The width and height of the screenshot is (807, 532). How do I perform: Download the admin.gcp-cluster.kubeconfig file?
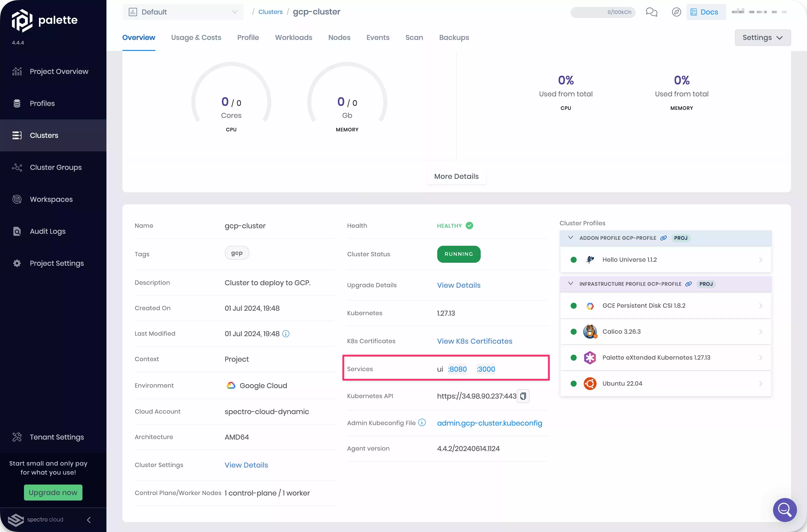click(x=489, y=423)
